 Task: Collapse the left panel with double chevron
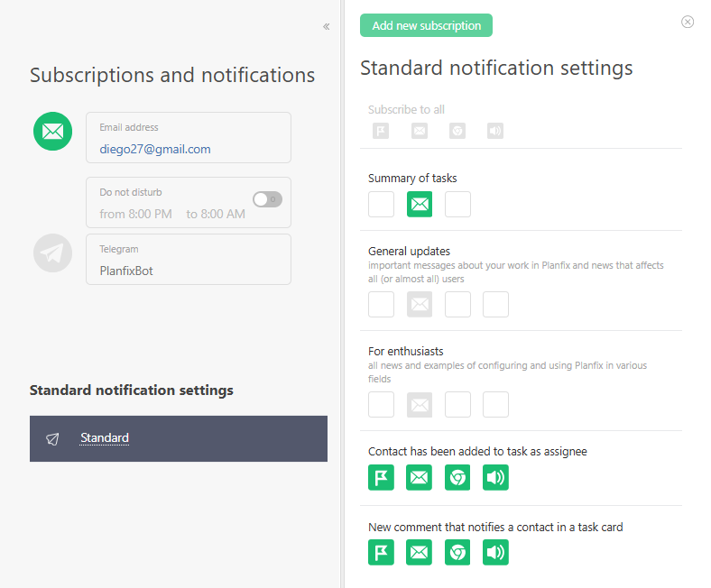(326, 26)
